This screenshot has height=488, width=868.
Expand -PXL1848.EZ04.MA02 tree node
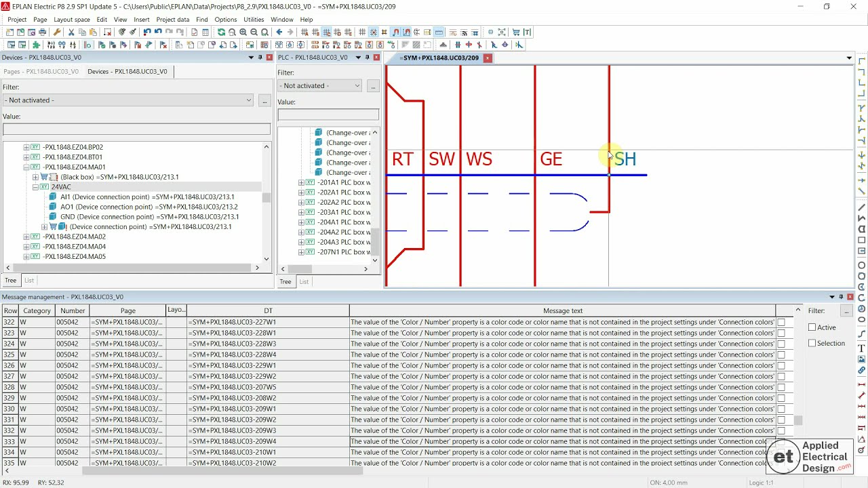click(x=26, y=237)
